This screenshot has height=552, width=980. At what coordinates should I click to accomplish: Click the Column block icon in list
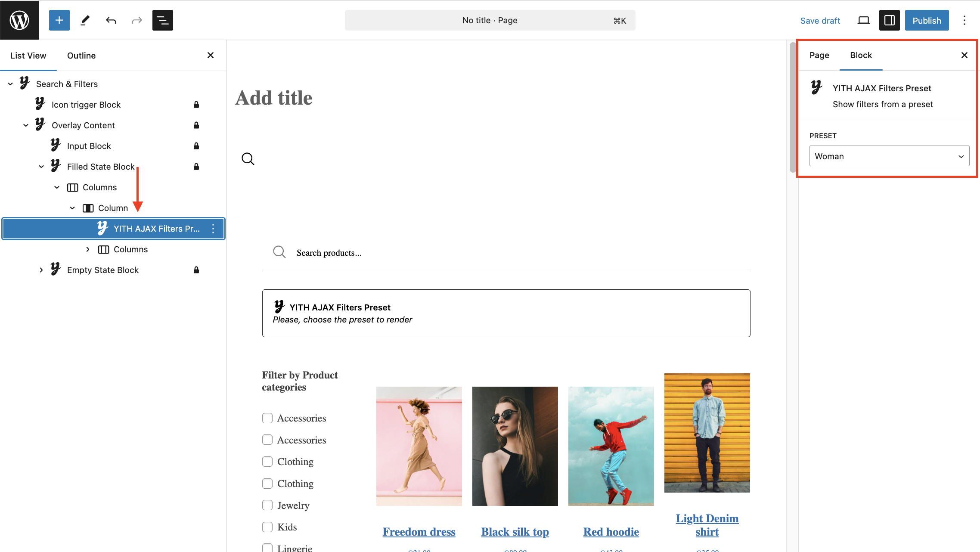[88, 208]
